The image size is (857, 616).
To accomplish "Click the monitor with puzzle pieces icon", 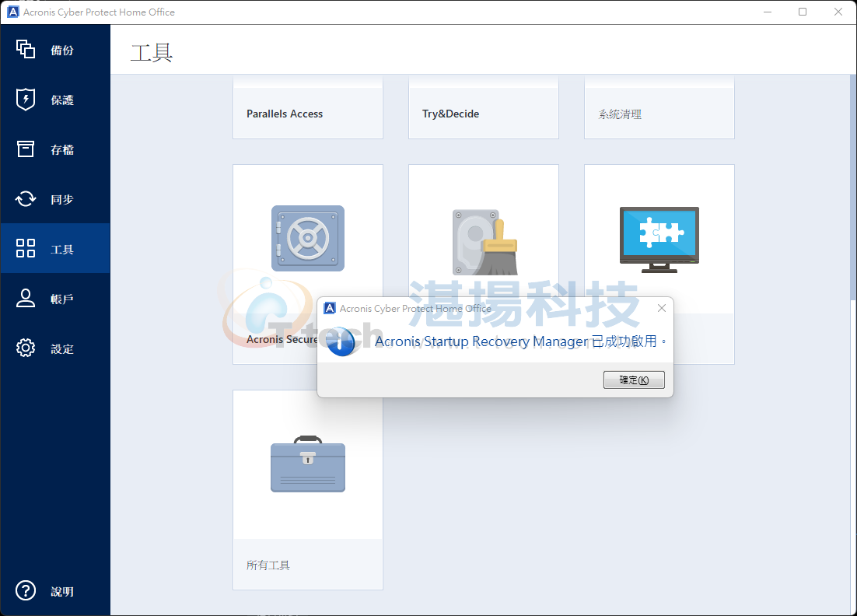I will click(x=659, y=239).
